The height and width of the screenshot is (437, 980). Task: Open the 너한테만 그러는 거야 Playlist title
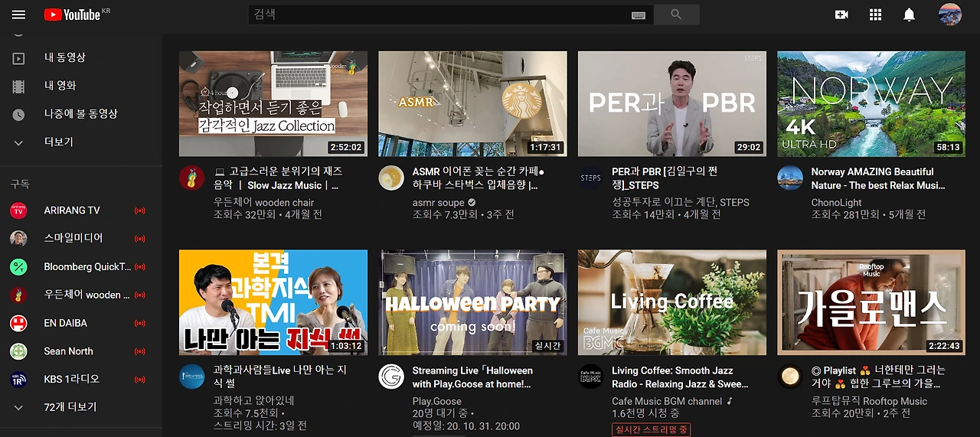point(880,377)
